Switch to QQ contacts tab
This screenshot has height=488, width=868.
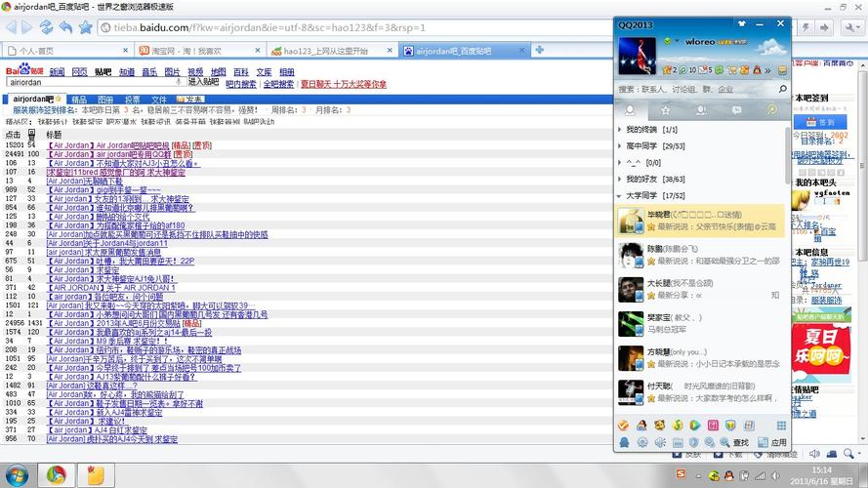(x=633, y=110)
